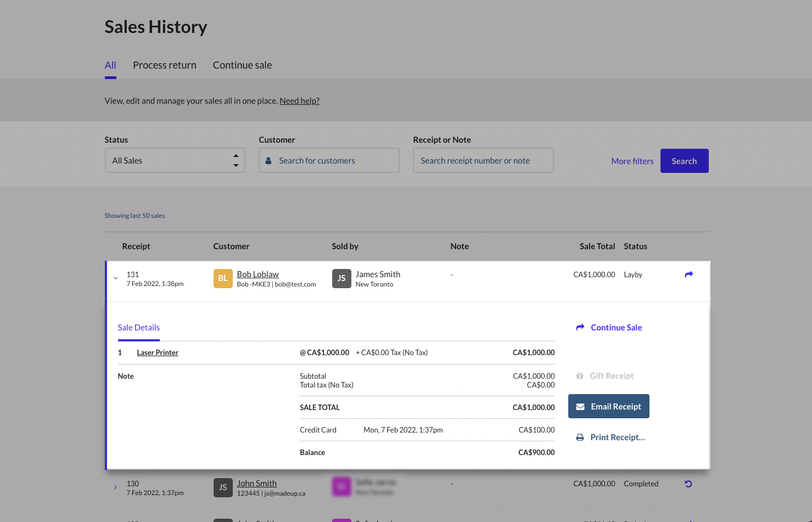The height and width of the screenshot is (522, 812).
Task: Focus the receipt number or note field
Action: point(483,160)
